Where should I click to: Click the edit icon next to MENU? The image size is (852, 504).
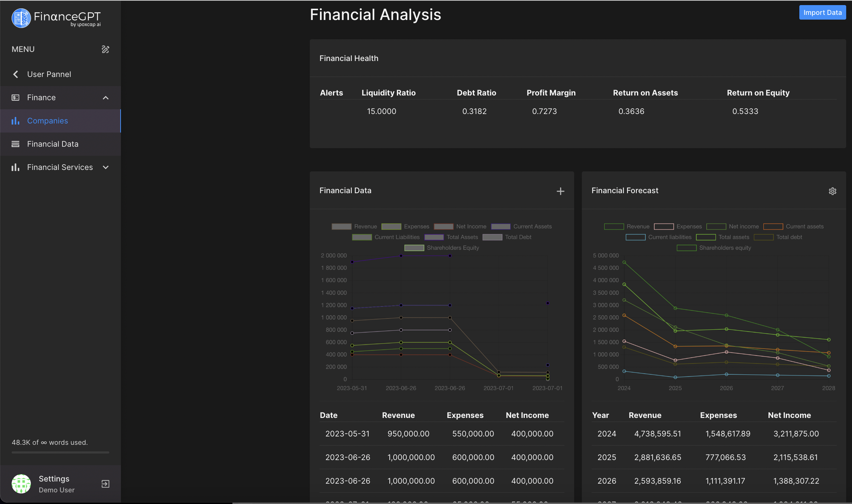(x=105, y=49)
